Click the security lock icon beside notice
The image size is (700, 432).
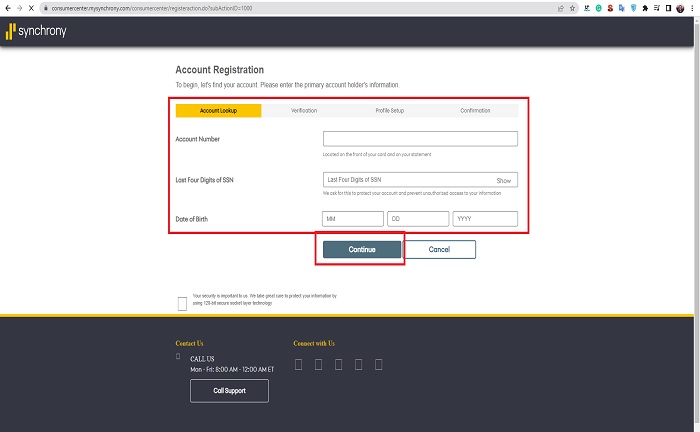click(x=182, y=303)
